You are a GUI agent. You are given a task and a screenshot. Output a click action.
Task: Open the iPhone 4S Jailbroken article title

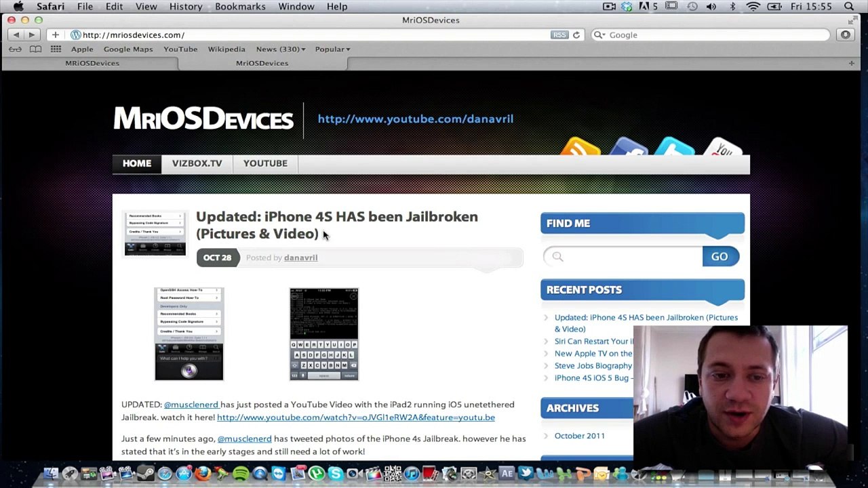click(x=337, y=225)
